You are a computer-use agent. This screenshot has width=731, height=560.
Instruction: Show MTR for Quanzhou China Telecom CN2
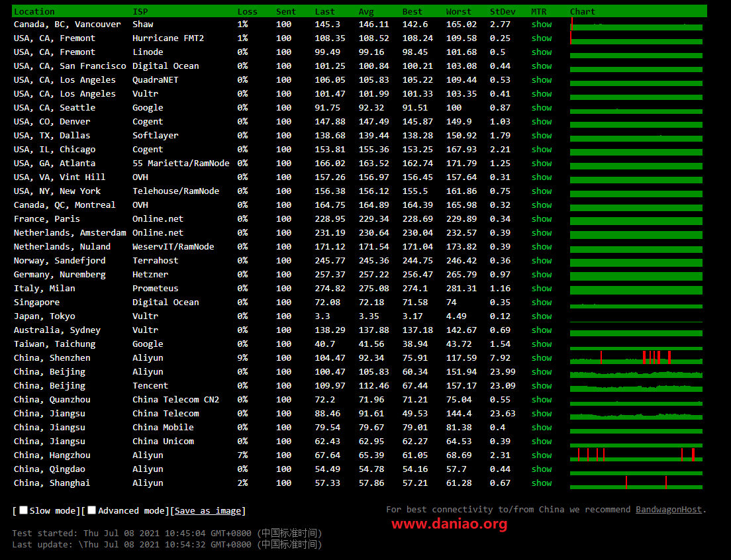pyautogui.click(x=541, y=400)
